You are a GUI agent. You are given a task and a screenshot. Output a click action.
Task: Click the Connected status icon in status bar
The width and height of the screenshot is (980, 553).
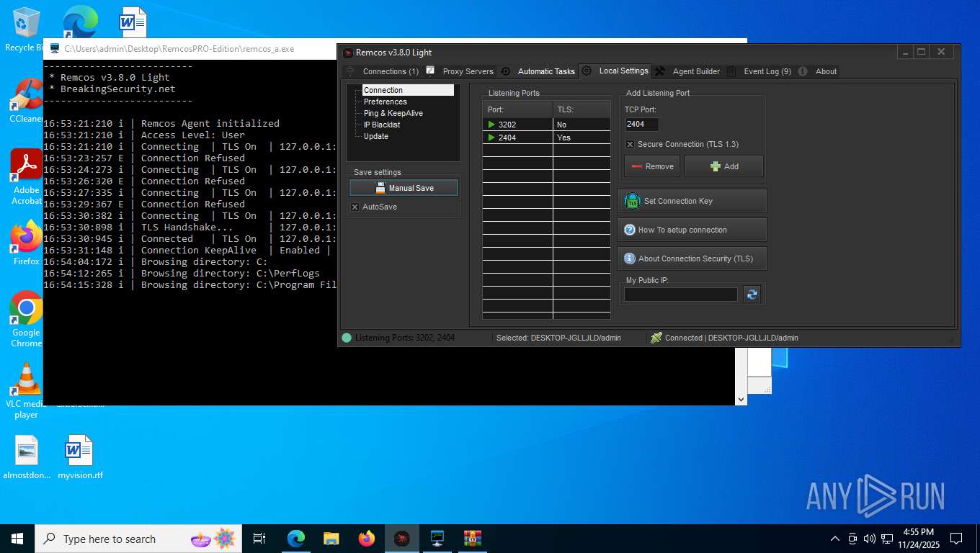[656, 338]
